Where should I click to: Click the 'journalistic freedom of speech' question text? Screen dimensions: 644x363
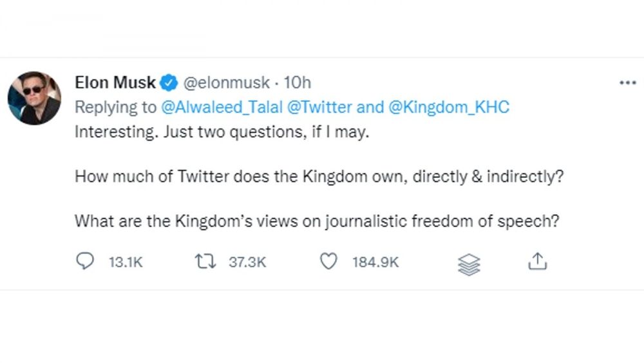pos(317,221)
